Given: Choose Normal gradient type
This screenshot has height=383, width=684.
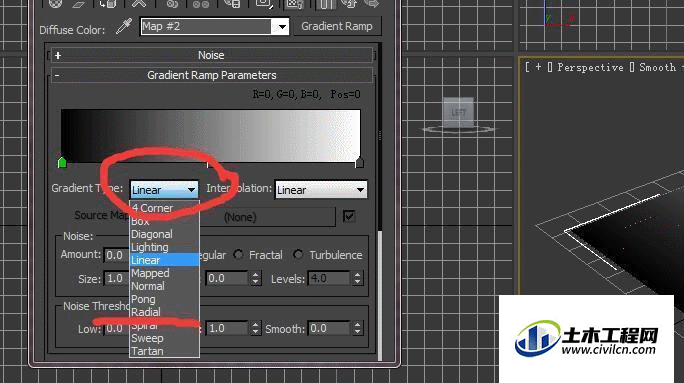Looking at the screenshot, I should [165, 286].
